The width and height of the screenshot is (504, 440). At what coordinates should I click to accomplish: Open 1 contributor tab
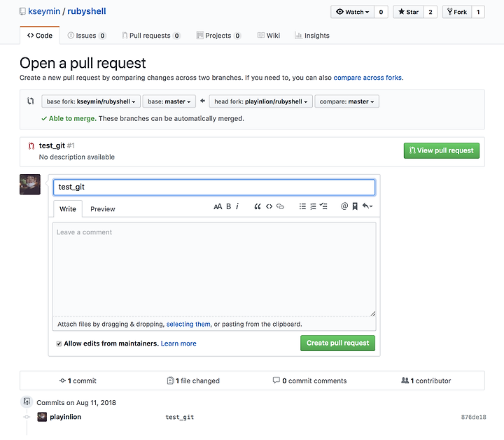click(426, 381)
